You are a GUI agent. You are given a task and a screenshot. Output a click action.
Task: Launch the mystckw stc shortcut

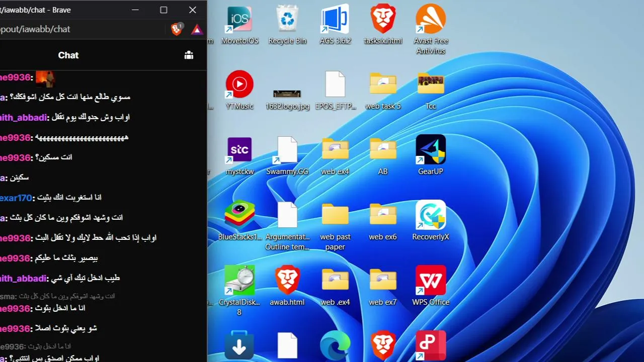[239, 156]
